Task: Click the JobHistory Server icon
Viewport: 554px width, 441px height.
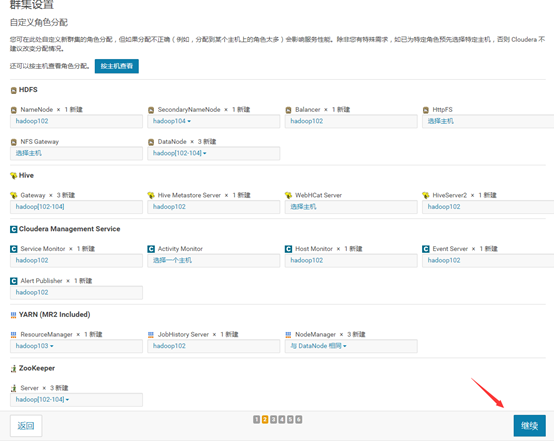Action: [x=151, y=335]
